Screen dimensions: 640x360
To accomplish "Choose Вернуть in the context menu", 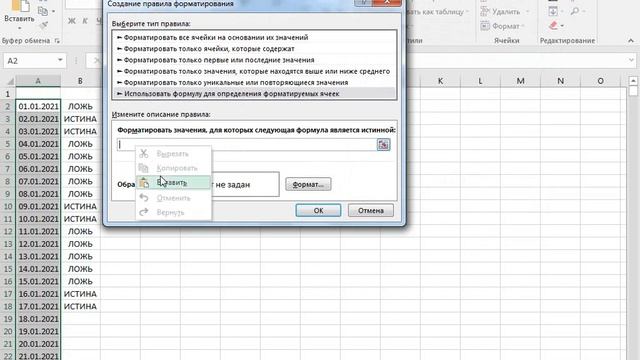I will (173, 212).
